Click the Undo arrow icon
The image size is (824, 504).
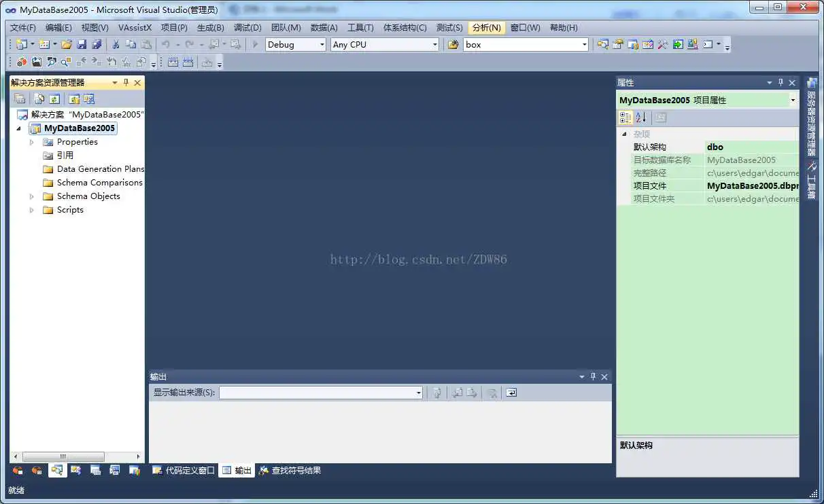click(x=165, y=45)
